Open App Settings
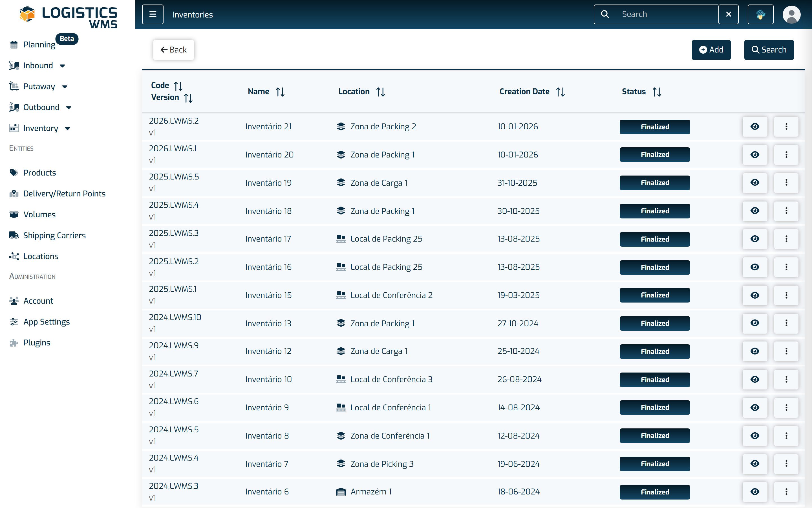The image size is (812, 508). pyautogui.click(x=46, y=321)
